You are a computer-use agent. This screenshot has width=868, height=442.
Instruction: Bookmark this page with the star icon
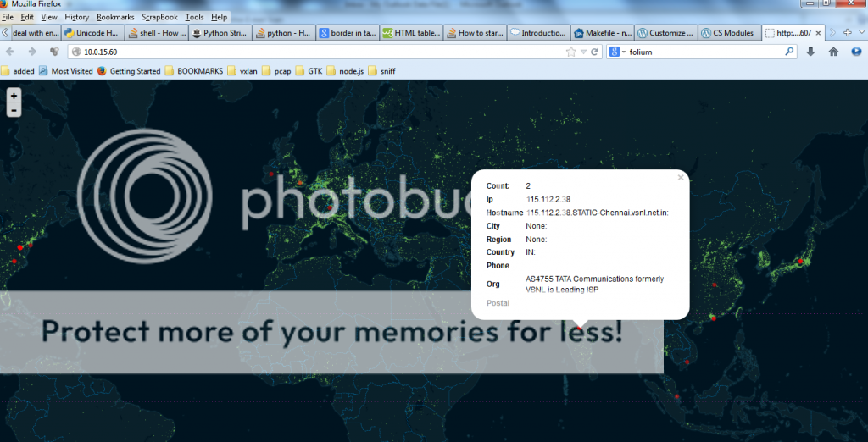coord(571,52)
